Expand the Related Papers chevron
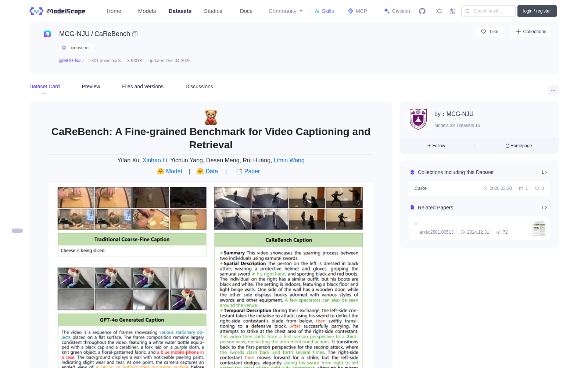Viewport: 588px width, 368px height. pyautogui.click(x=546, y=208)
